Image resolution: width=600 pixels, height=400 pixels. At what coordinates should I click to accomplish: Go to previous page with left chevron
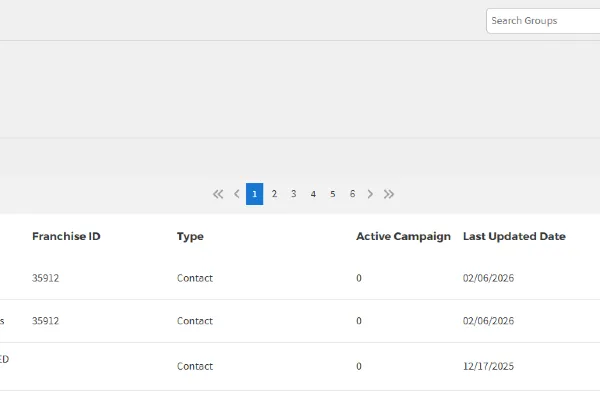click(237, 194)
